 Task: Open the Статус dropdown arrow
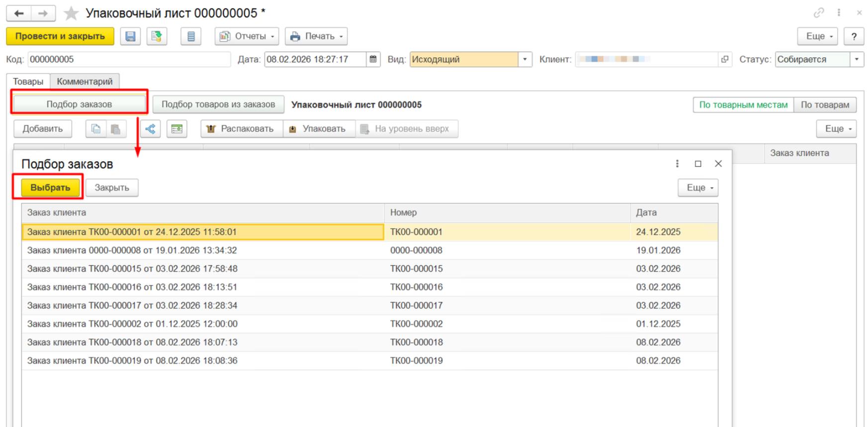(857, 59)
